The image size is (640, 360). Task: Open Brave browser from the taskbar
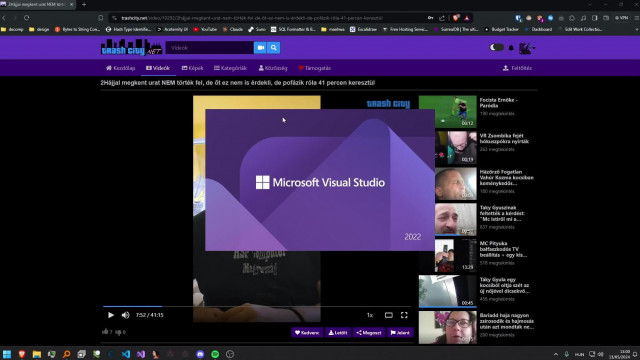(x=22, y=354)
